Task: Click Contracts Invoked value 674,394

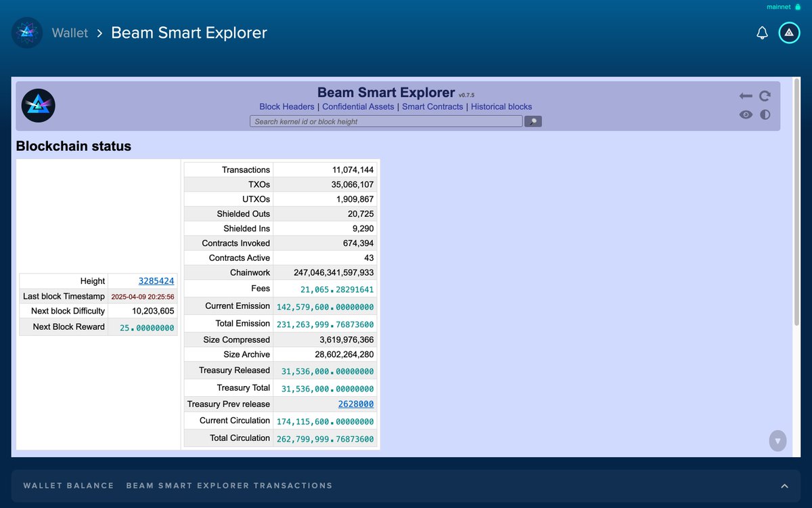Action: (358, 243)
